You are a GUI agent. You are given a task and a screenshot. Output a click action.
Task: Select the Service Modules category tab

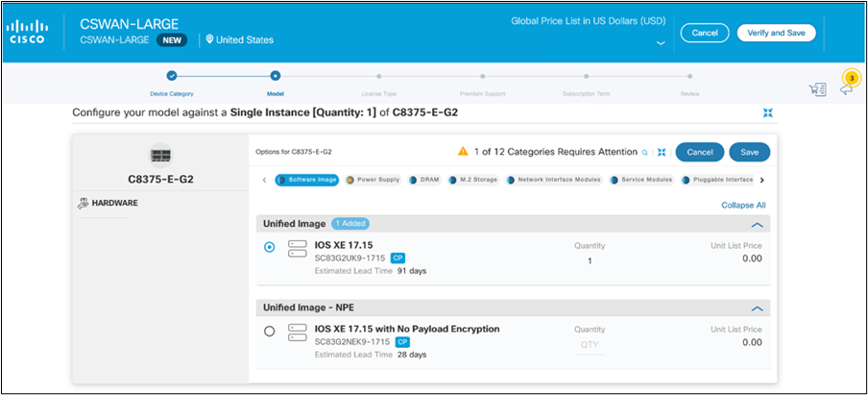point(641,180)
